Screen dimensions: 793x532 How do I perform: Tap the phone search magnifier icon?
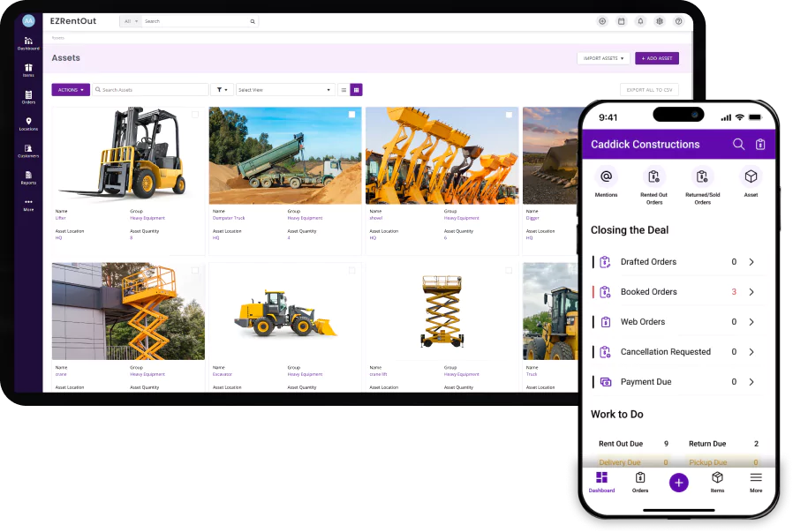(738, 144)
